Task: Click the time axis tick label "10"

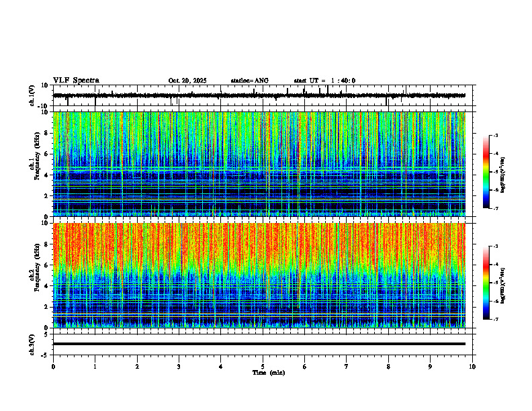Action: [472, 367]
